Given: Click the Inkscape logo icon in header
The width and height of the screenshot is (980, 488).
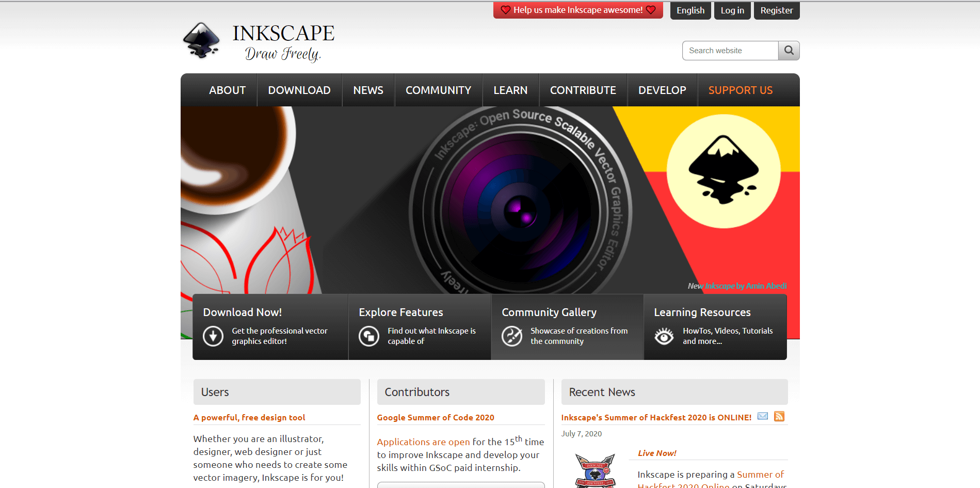Looking at the screenshot, I should pos(201,40).
